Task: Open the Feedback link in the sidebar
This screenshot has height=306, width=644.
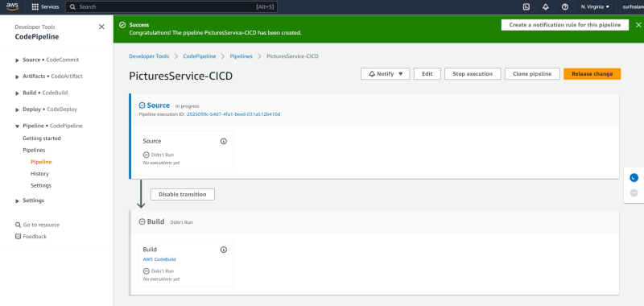Action: pos(31,237)
